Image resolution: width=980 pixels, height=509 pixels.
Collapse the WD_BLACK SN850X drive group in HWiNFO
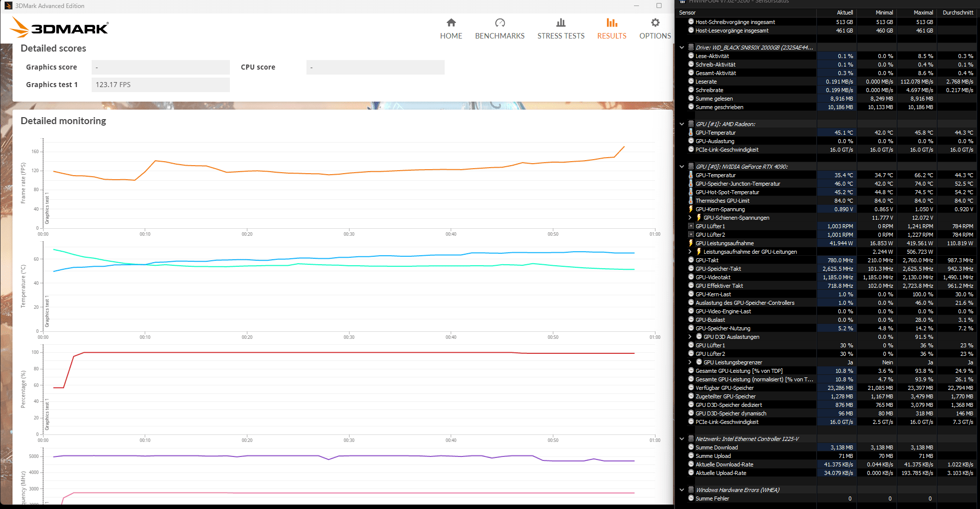[682, 48]
